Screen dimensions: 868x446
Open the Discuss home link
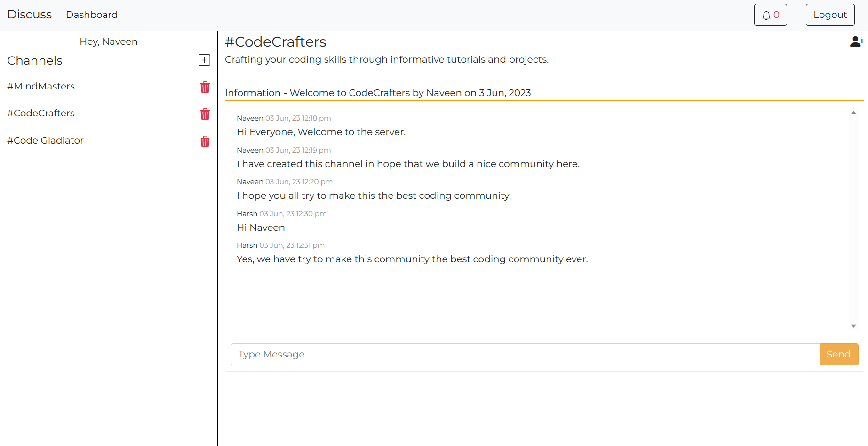(30, 15)
